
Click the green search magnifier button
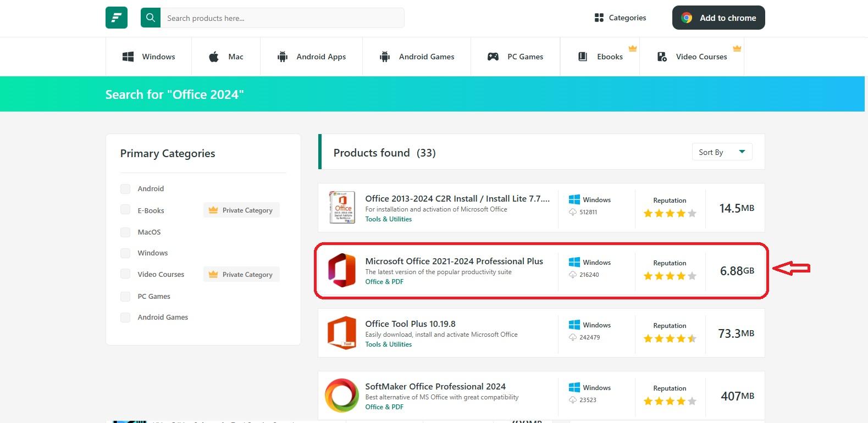click(x=151, y=18)
